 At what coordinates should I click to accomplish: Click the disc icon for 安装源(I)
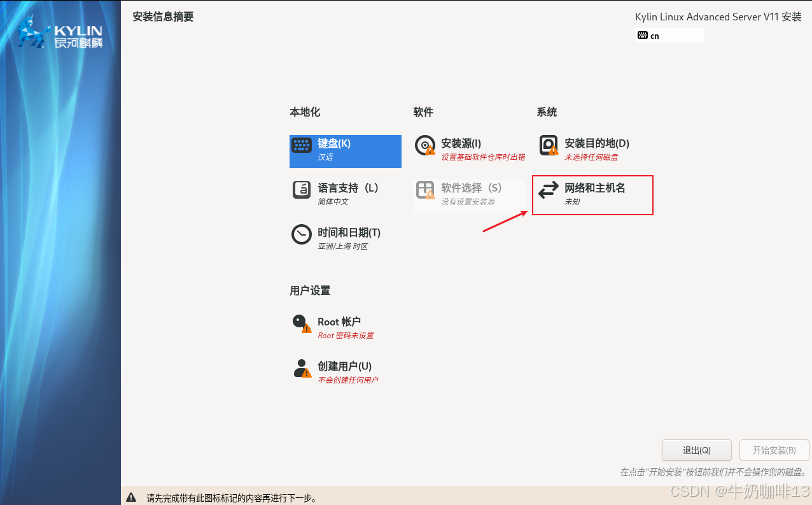(425, 146)
